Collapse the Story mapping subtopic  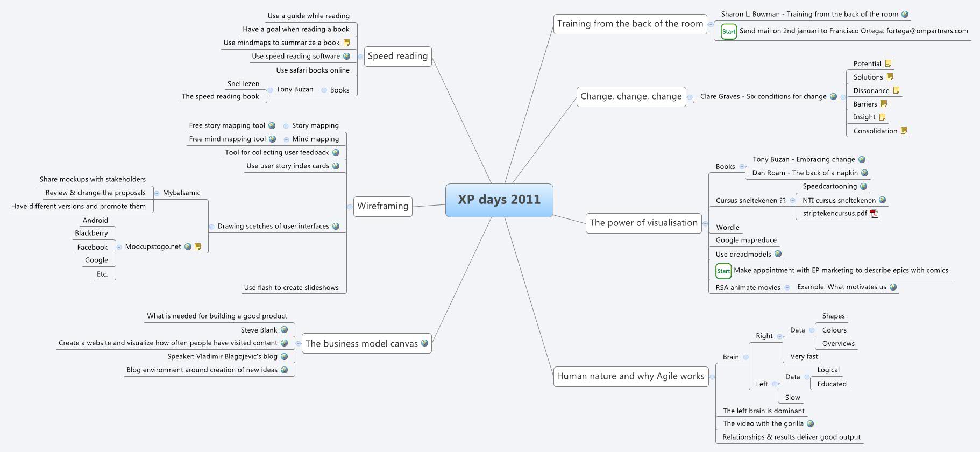[x=286, y=126]
